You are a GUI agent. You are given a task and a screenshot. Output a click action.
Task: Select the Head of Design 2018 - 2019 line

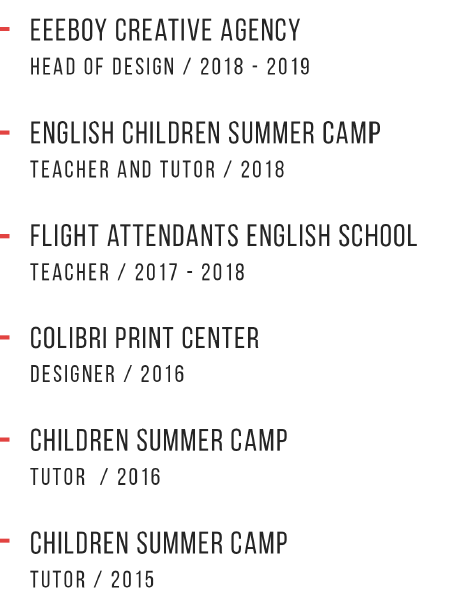(x=170, y=66)
